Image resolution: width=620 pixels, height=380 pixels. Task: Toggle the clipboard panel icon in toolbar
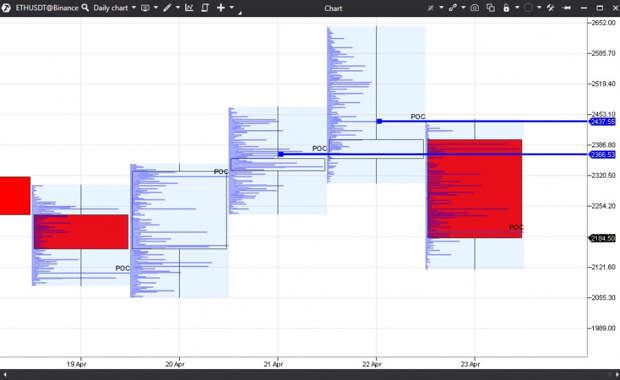click(205, 8)
